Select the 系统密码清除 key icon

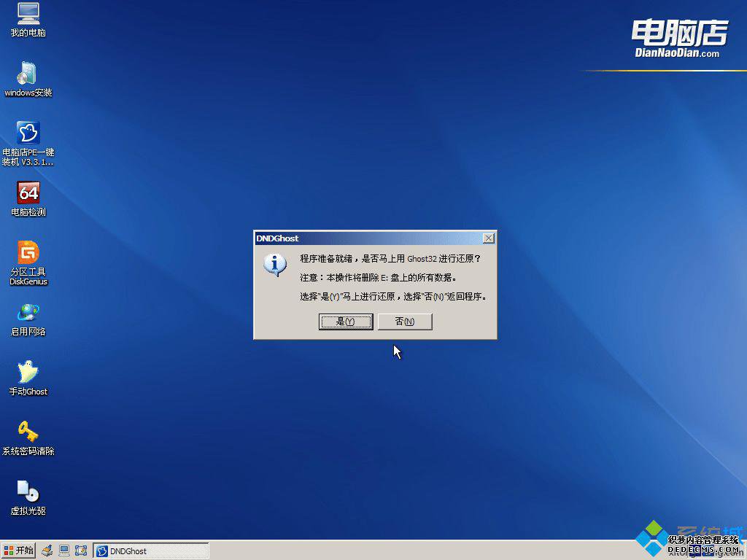click(x=28, y=438)
